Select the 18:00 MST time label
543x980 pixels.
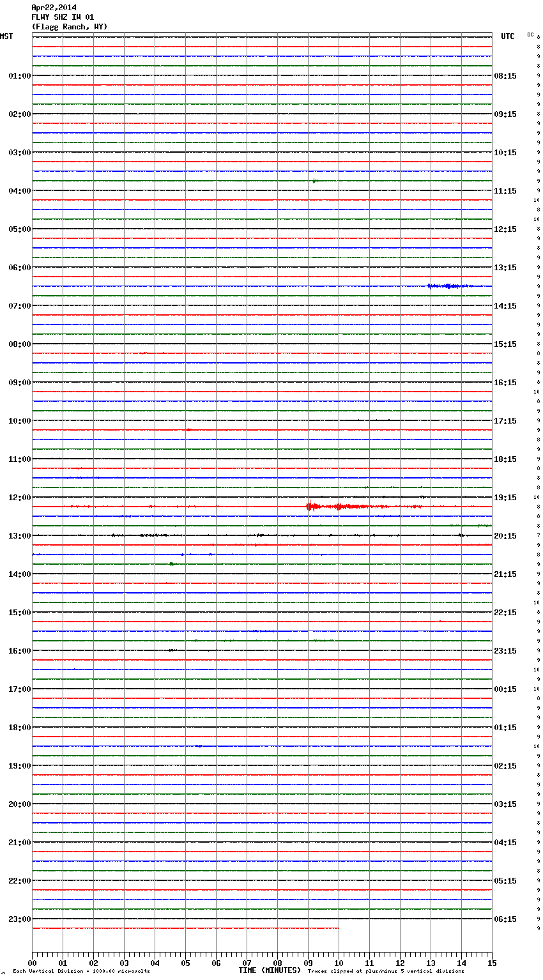click(20, 728)
